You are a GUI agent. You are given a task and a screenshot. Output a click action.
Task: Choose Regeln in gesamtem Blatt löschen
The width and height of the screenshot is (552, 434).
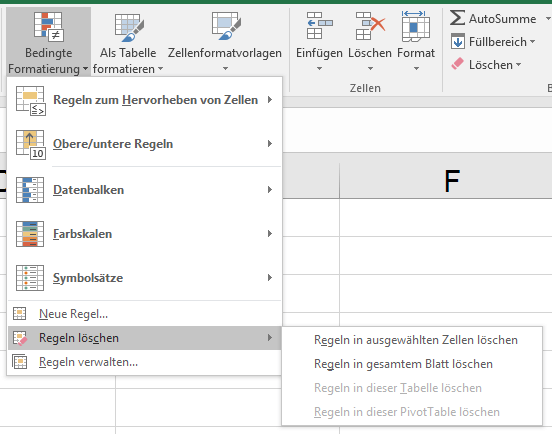(x=412, y=364)
